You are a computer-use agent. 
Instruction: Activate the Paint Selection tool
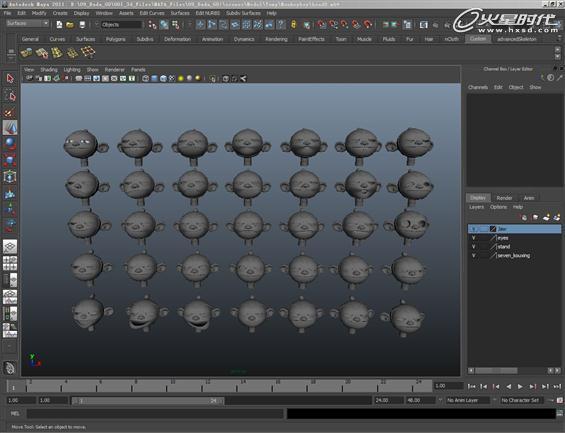[x=10, y=112]
